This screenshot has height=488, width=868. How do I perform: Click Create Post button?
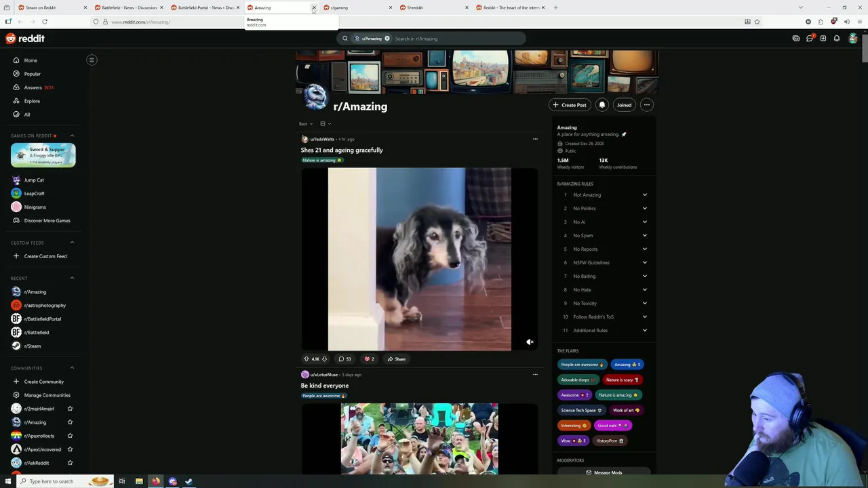click(570, 105)
